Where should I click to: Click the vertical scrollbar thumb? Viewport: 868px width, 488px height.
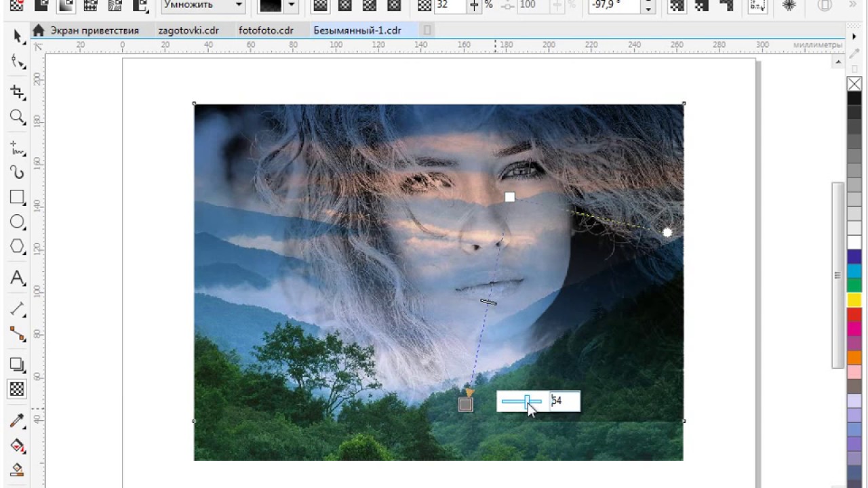pos(837,274)
